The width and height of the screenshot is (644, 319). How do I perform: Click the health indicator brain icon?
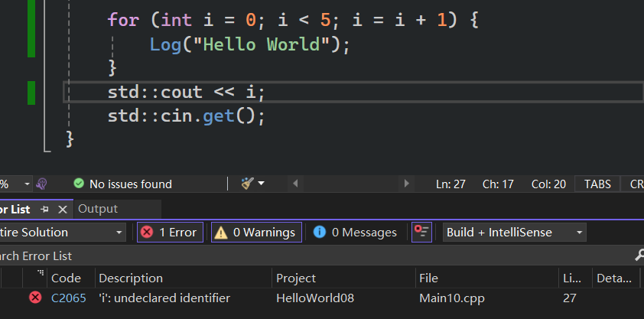pos(42,184)
